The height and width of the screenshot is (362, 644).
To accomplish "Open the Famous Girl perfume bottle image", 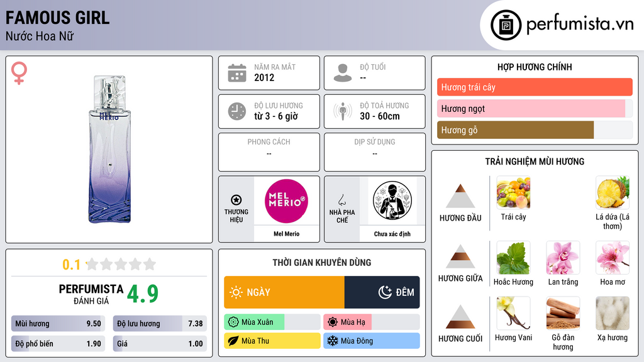I will [109, 150].
